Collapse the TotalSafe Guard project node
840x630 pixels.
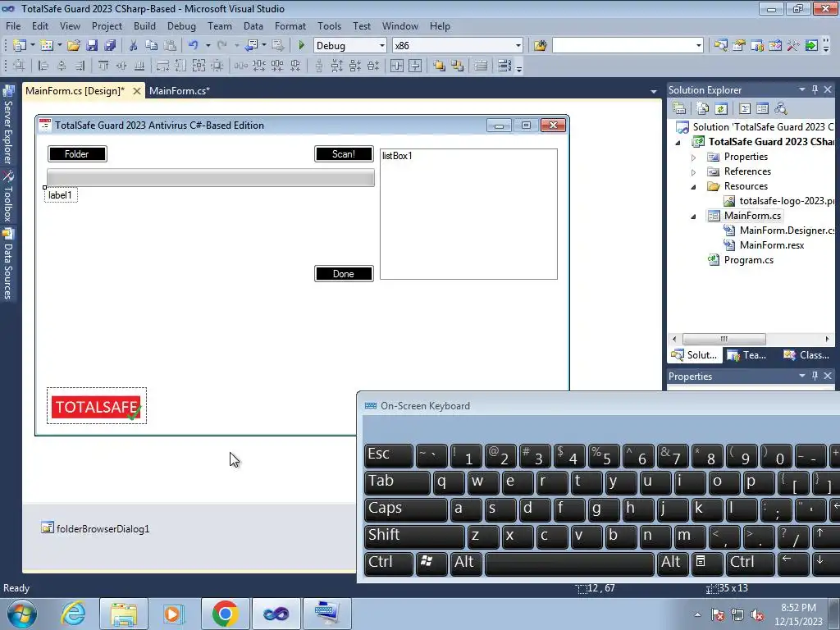(x=678, y=143)
